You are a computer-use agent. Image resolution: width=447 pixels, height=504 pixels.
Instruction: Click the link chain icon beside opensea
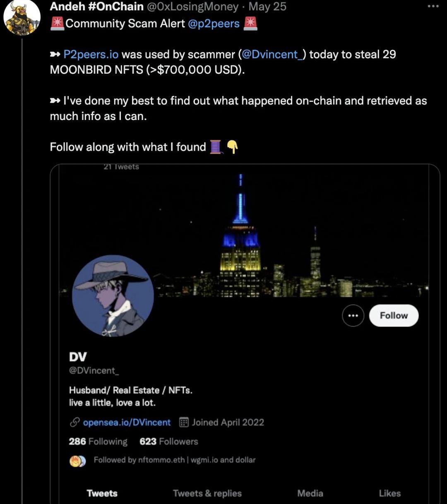(x=74, y=422)
